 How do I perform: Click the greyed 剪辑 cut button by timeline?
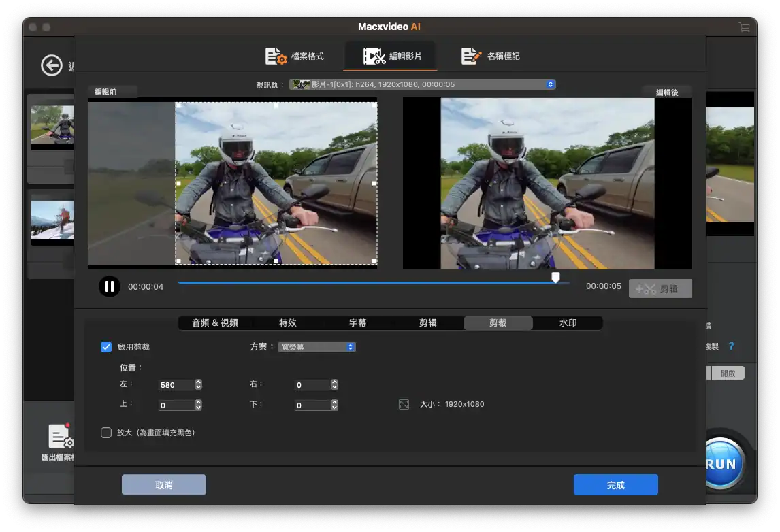point(660,288)
